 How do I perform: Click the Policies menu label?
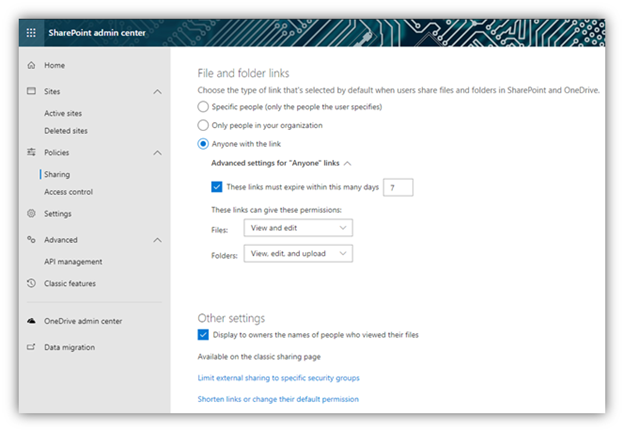pos(57,152)
